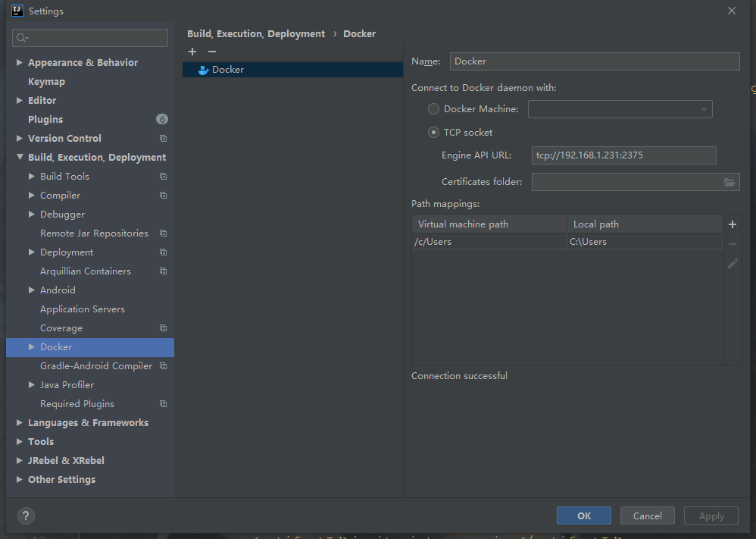The width and height of the screenshot is (756, 539).
Task: Expand JRebel & XRebel section
Action: [x=19, y=461]
